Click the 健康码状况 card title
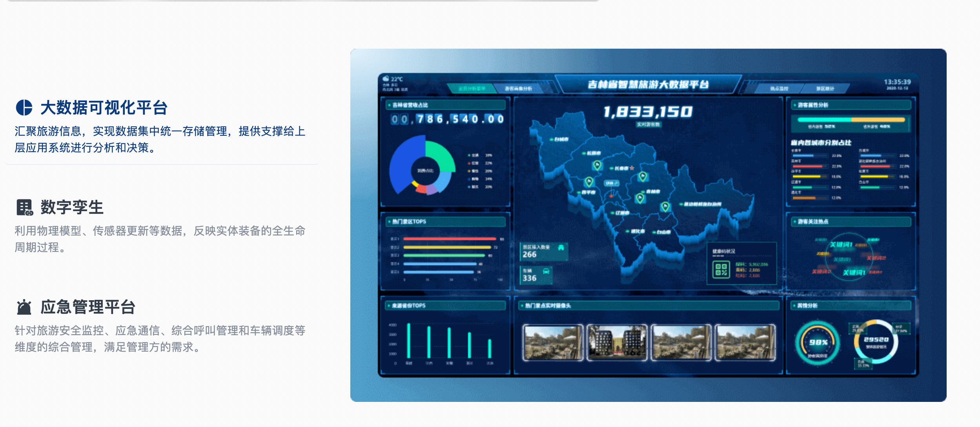The height and width of the screenshot is (427, 980). [x=724, y=251]
